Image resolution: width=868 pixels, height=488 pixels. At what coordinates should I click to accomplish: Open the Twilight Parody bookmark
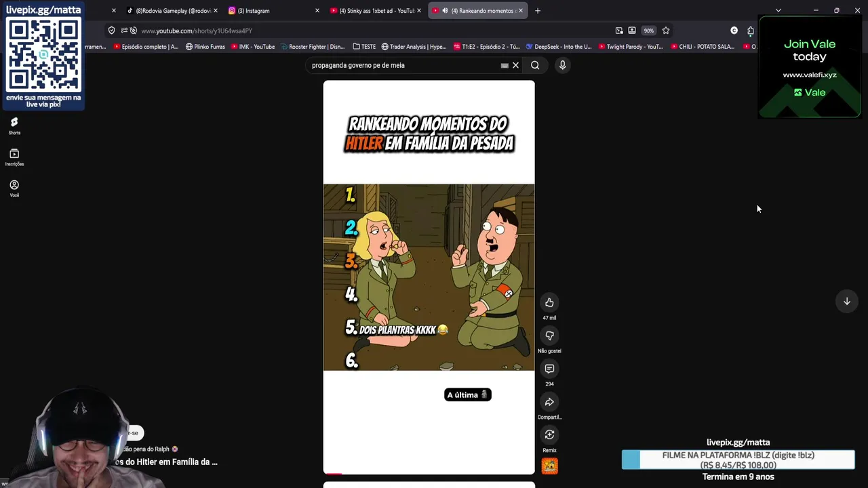point(630,47)
